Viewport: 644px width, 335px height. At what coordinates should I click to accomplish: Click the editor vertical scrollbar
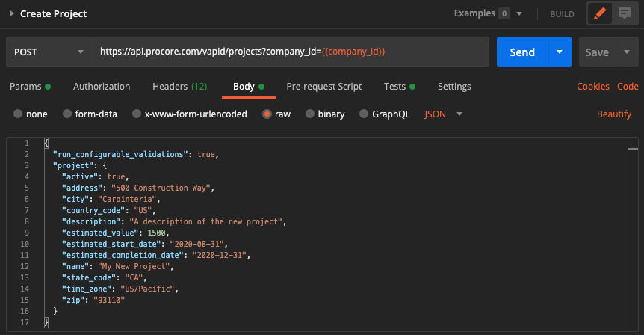(x=633, y=234)
